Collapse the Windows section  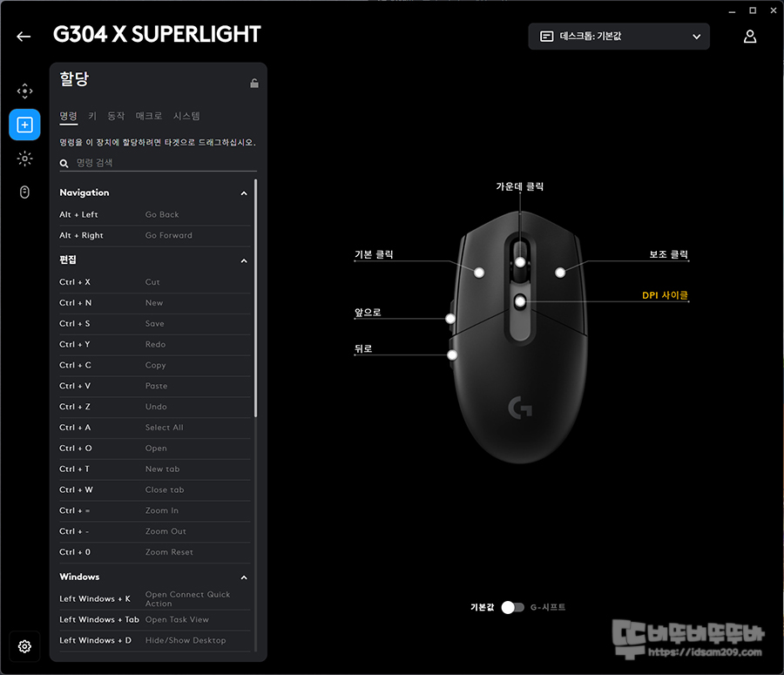[244, 577]
